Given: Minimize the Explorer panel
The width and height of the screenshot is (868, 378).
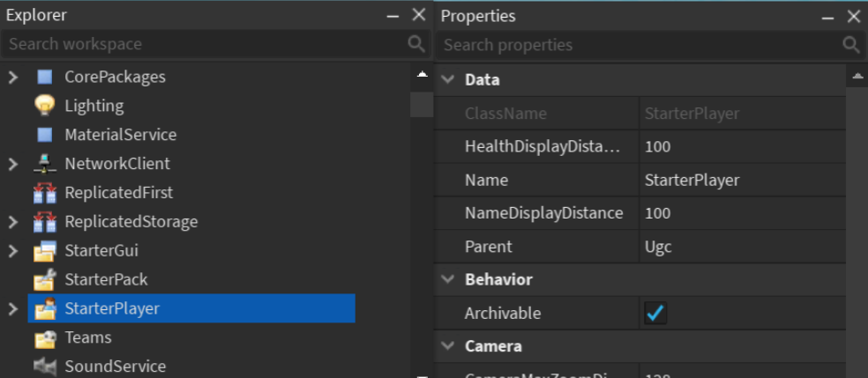Looking at the screenshot, I should point(393,16).
